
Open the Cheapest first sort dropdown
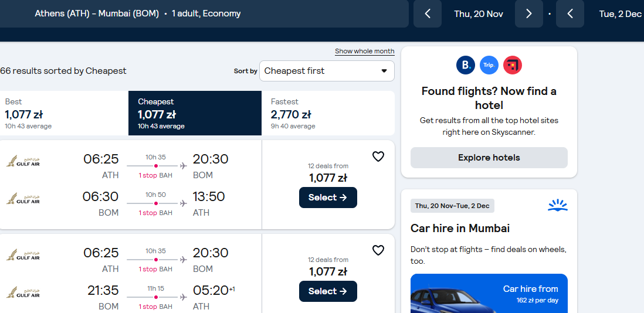coord(327,71)
